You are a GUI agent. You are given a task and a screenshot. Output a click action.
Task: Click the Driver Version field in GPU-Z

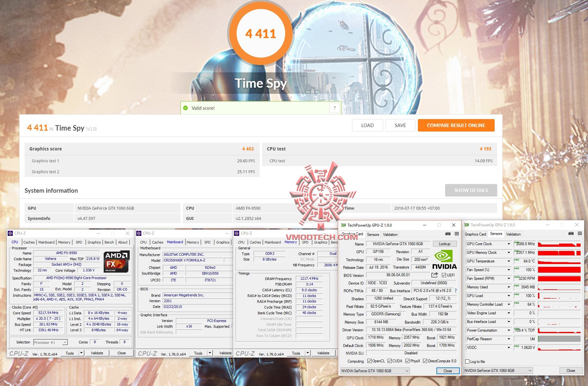(x=411, y=330)
